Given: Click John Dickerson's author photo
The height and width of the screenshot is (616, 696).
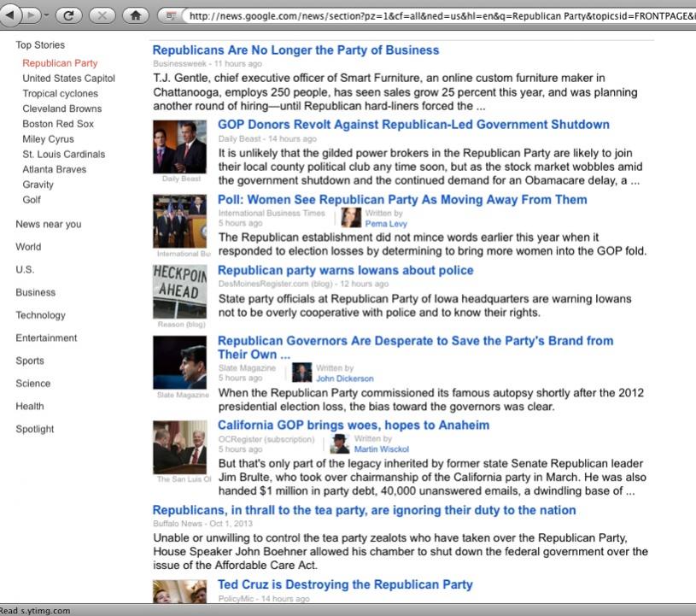Looking at the screenshot, I should coord(301,373).
